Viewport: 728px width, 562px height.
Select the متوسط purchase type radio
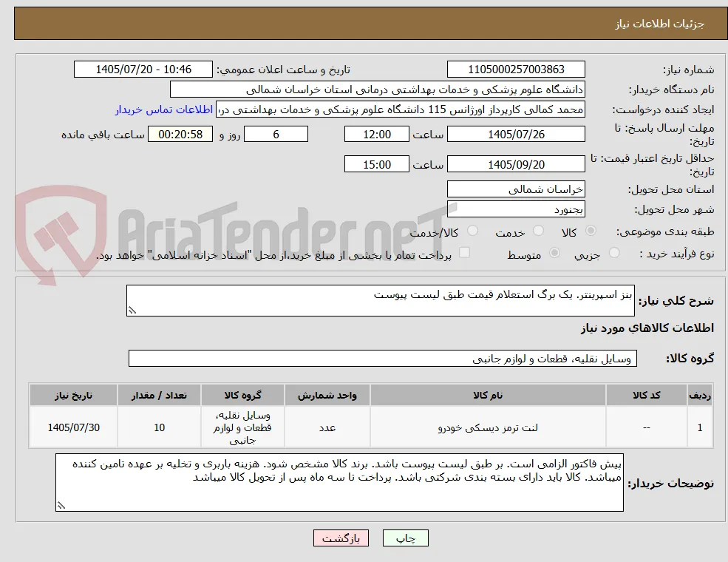[x=554, y=253]
